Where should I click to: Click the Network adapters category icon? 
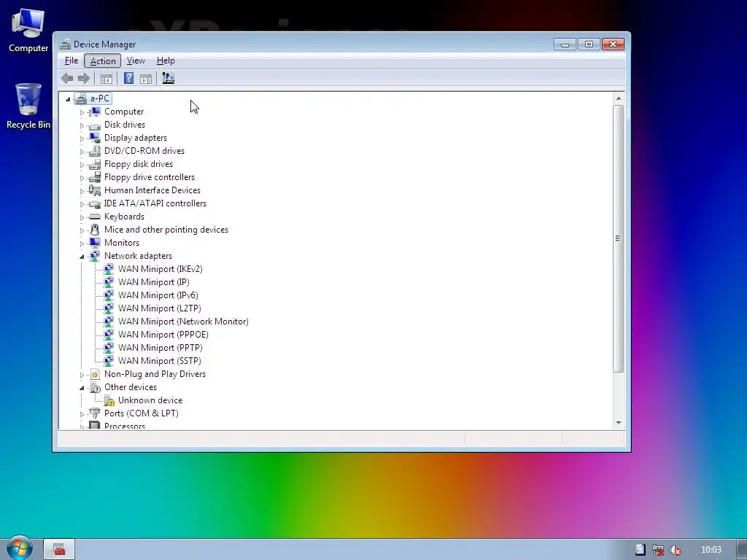[x=95, y=256]
